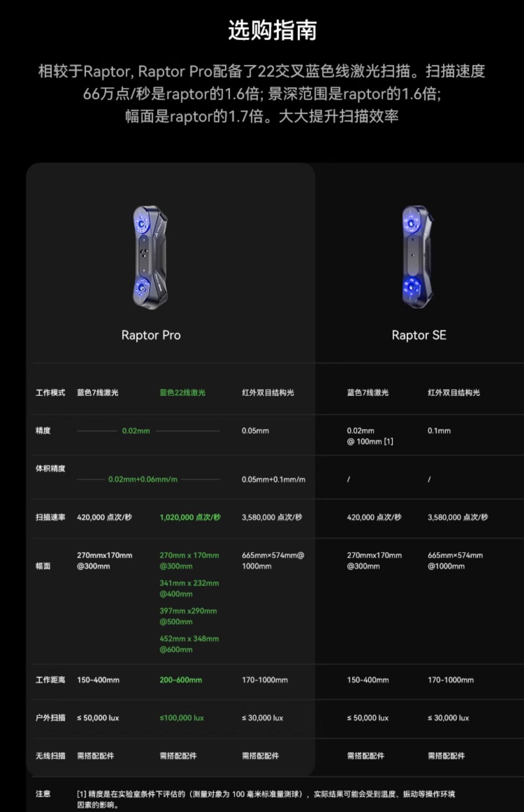Click the green 452mm x 348mm @600mm entry
Image resolution: width=524 pixels, height=812 pixels.
pos(189,644)
